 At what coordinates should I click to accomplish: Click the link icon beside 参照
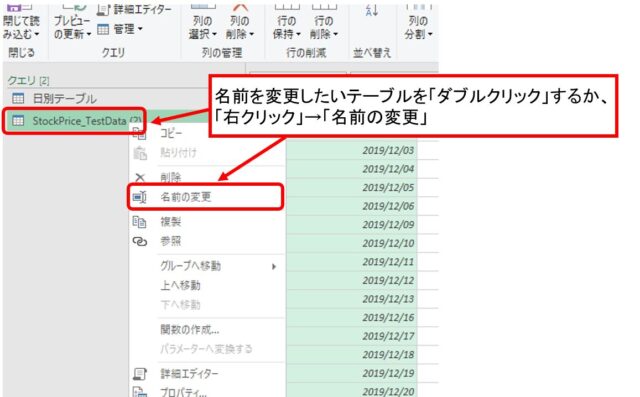coord(140,242)
